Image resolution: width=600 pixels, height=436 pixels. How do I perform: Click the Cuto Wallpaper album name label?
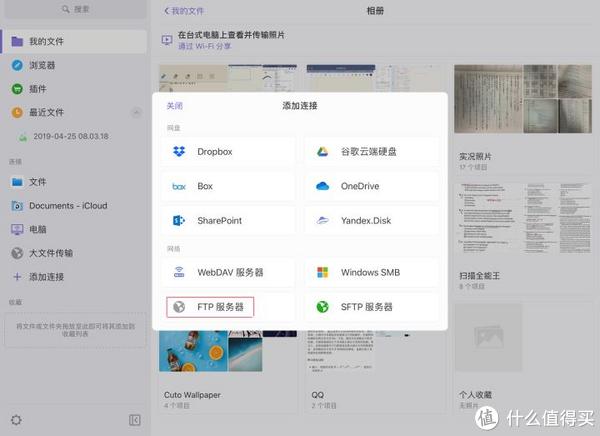[x=192, y=395]
